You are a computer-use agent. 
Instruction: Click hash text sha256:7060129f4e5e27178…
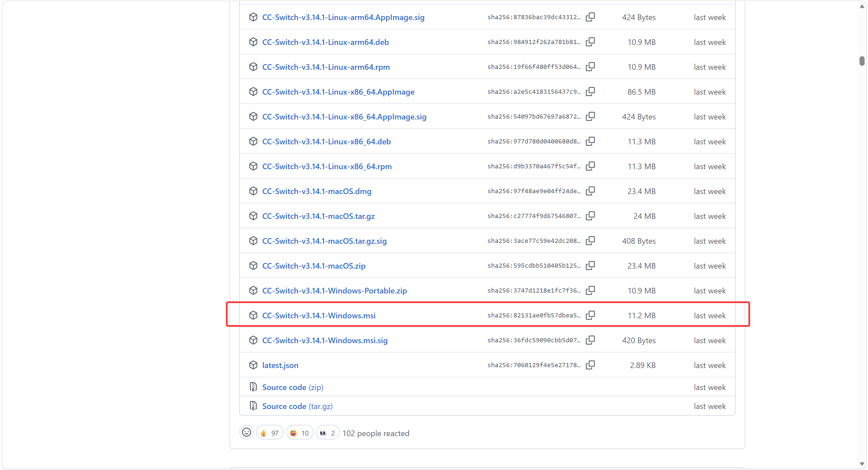(534, 365)
